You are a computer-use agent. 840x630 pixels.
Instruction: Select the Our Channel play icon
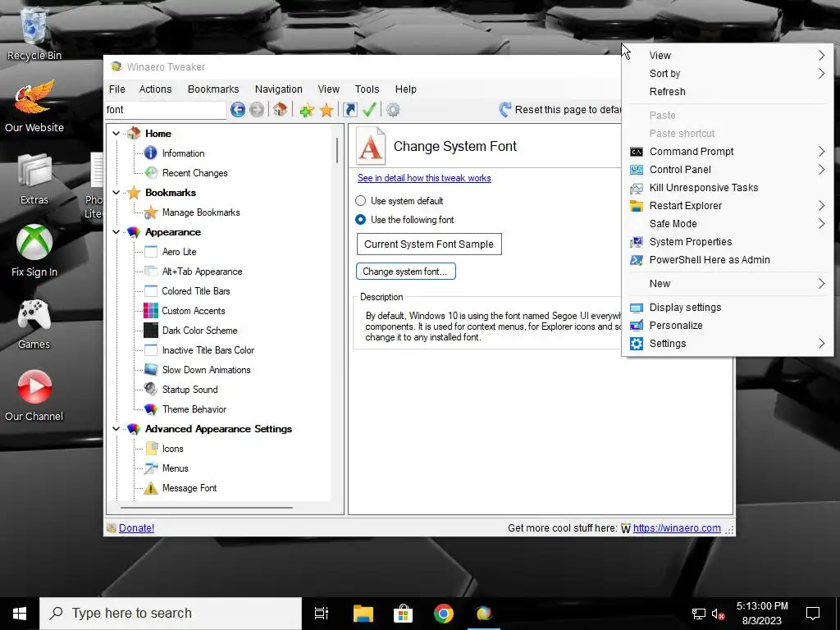click(x=34, y=395)
